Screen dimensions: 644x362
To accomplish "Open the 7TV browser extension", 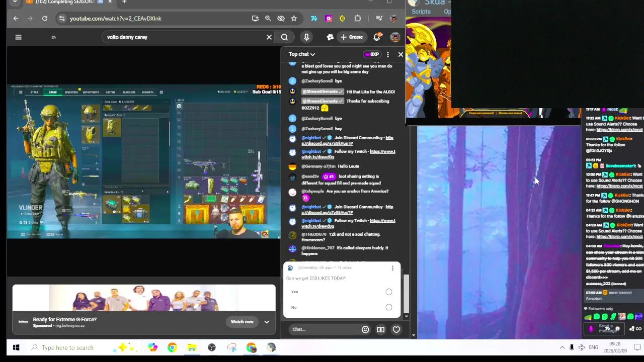I will (x=314, y=19).
